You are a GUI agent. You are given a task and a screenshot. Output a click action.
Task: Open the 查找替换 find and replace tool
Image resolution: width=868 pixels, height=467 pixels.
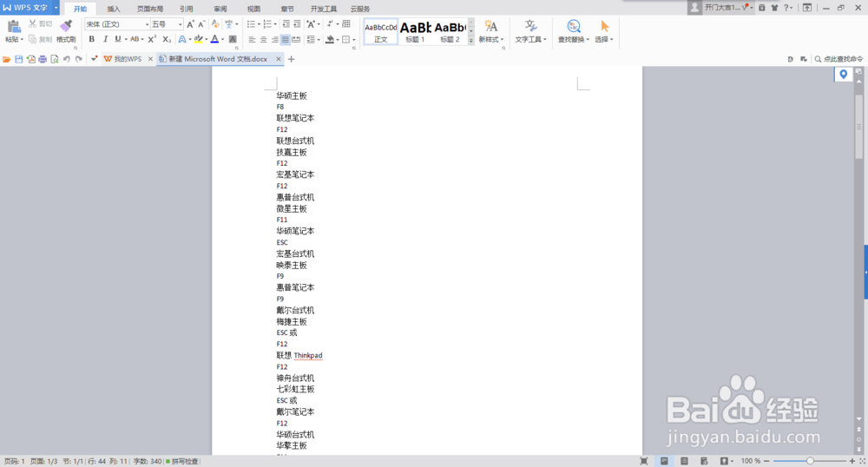tap(573, 31)
